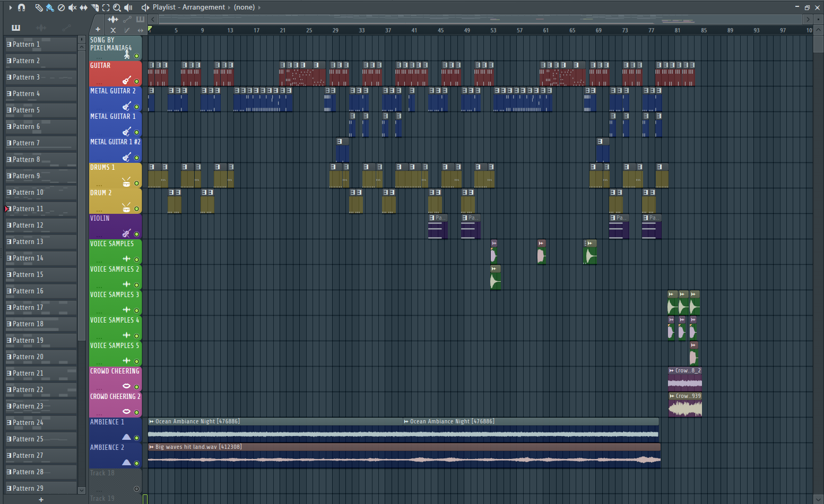Click the METAL GUITAR 2 electric guitar icon
Image resolution: width=824 pixels, height=504 pixels.
126,106
